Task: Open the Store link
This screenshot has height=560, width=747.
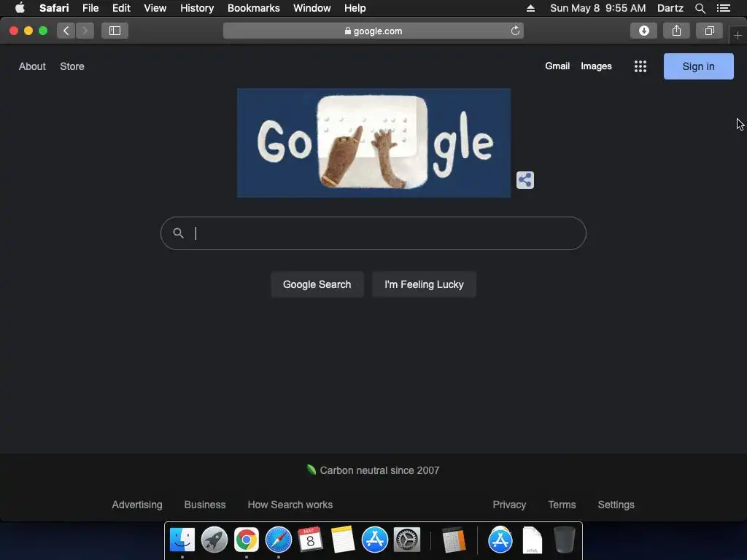Action: click(72, 66)
